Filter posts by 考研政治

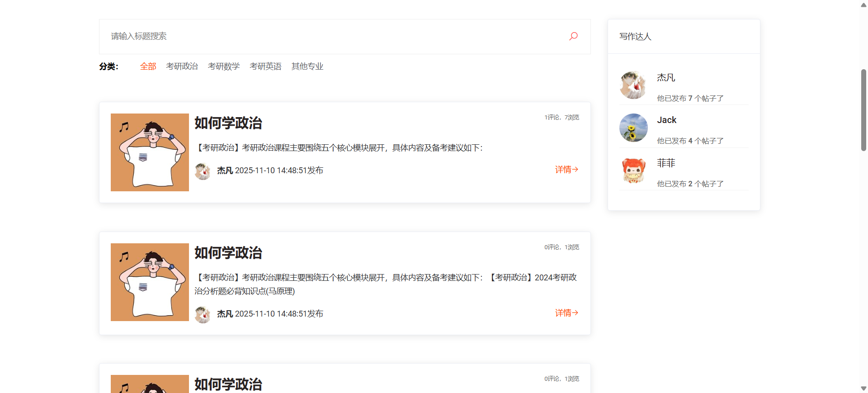182,66
